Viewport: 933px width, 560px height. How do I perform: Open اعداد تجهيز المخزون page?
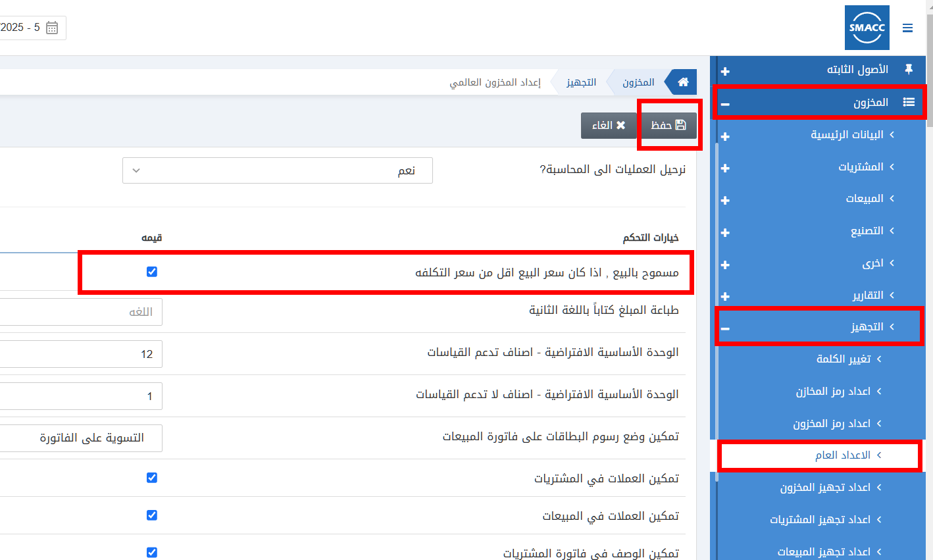(x=825, y=488)
